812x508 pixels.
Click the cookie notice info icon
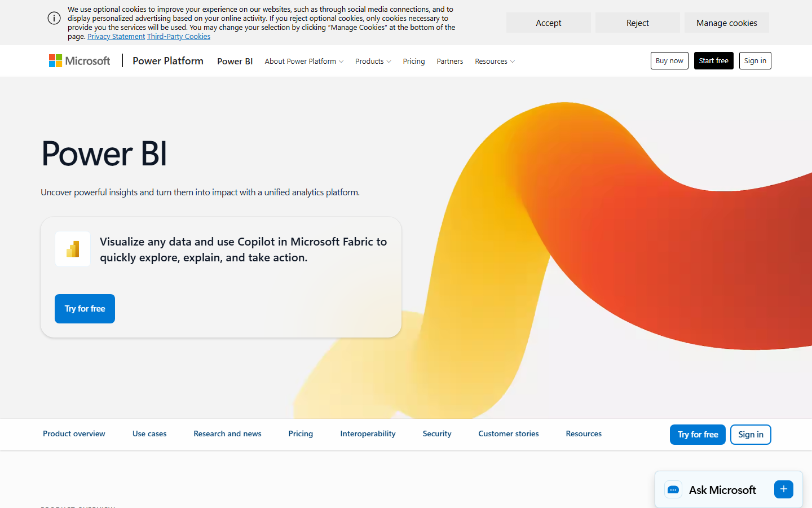54,18
